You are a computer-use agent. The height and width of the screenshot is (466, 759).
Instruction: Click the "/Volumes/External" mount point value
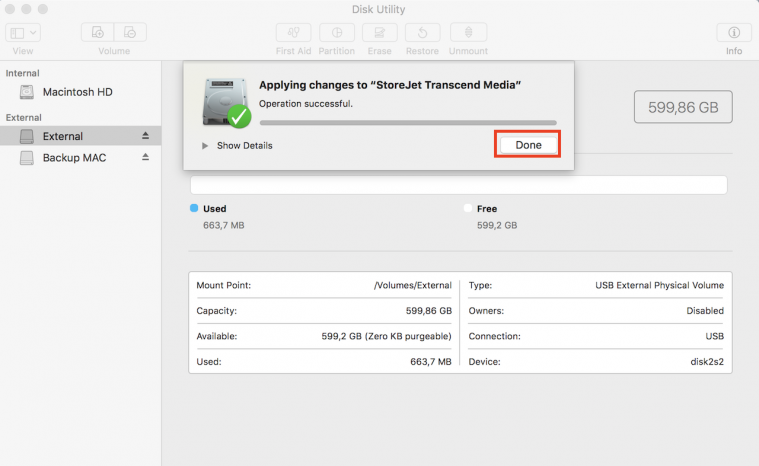point(412,286)
